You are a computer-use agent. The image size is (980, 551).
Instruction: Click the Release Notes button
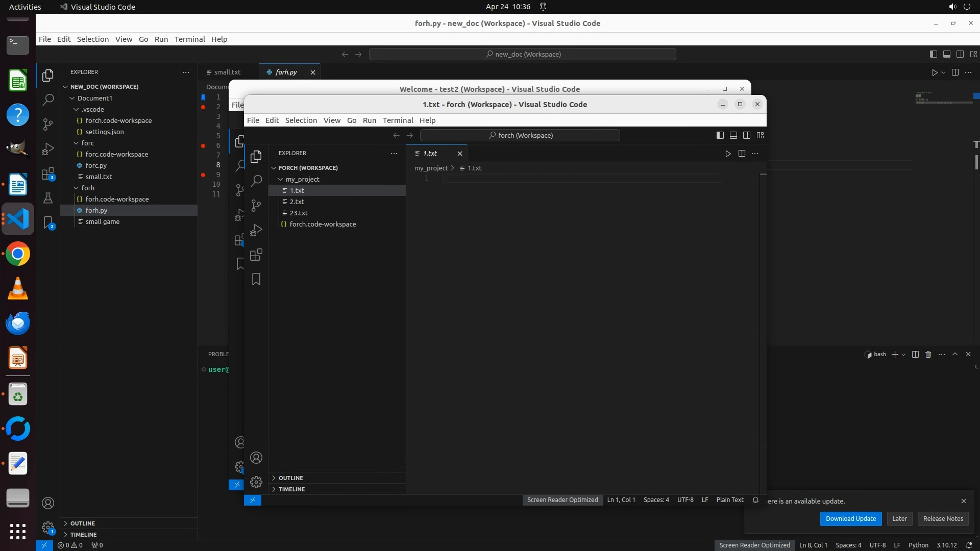coord(943,519)
